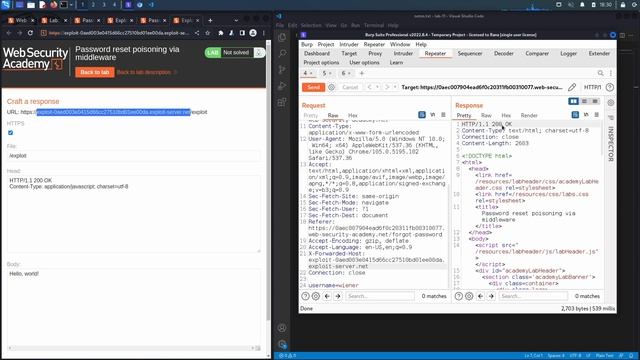Switch to the Proxy tab
Image resolution: width=640 pixels, height=360 pixels.
click(375, 53)
